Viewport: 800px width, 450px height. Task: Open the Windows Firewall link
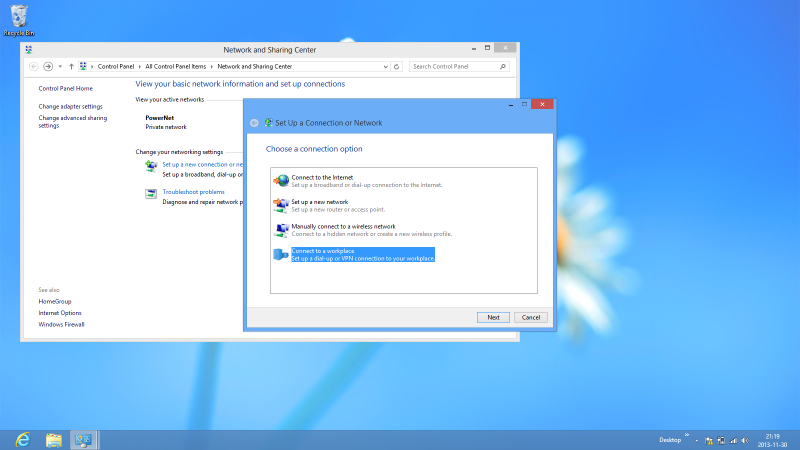pos(61,325)
